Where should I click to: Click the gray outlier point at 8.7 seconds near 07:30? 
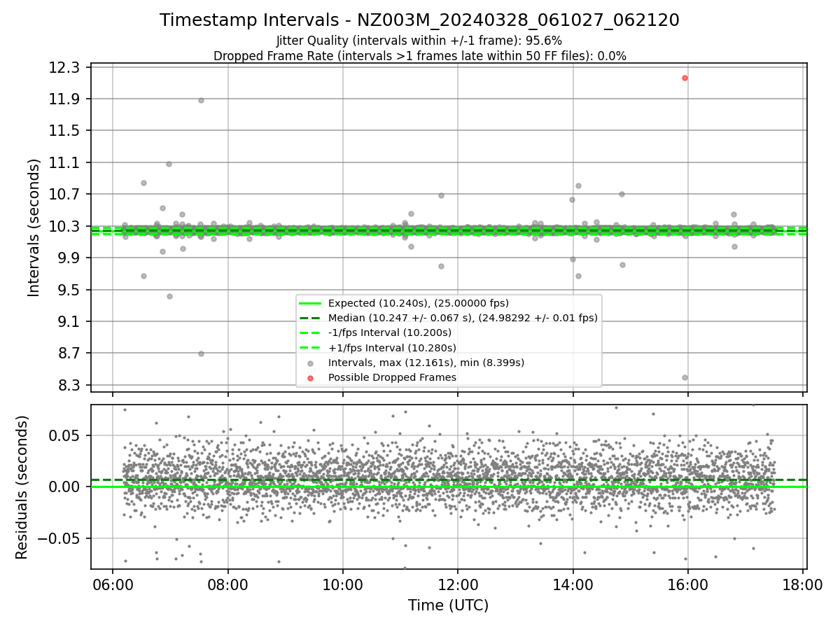[x=201, y=353]
